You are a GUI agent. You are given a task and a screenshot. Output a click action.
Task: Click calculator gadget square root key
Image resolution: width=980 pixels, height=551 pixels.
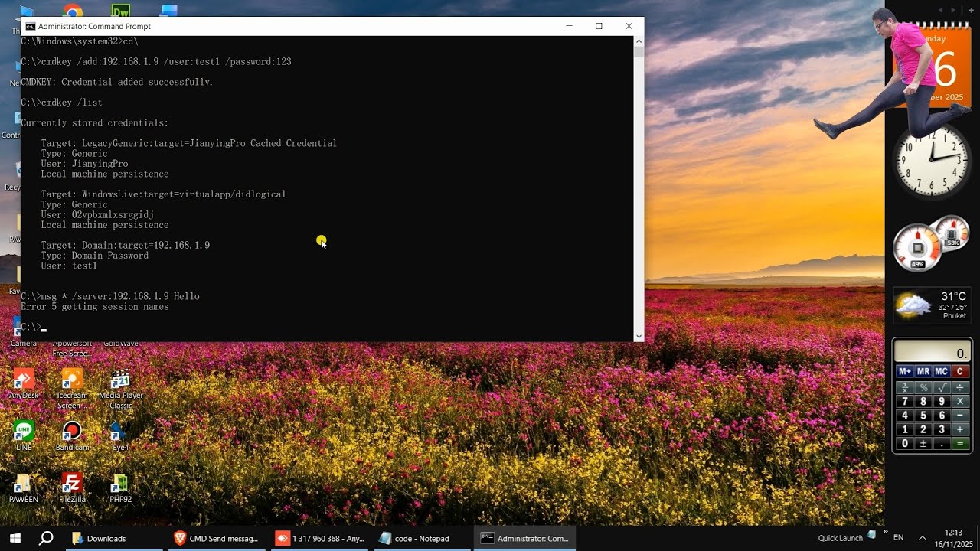(941, 387)
